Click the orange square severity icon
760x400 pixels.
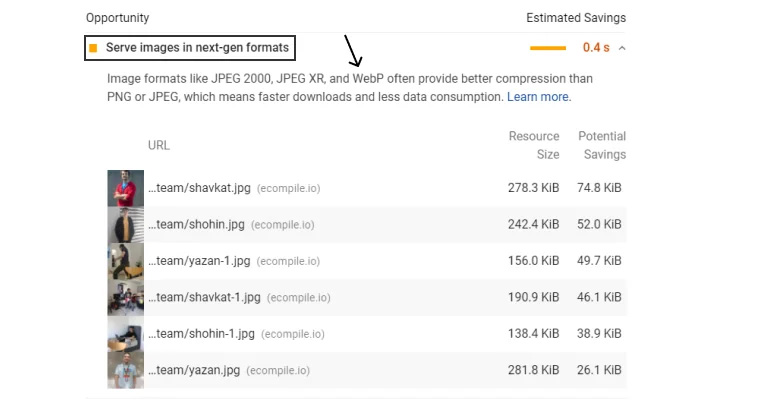click(93, 48)
